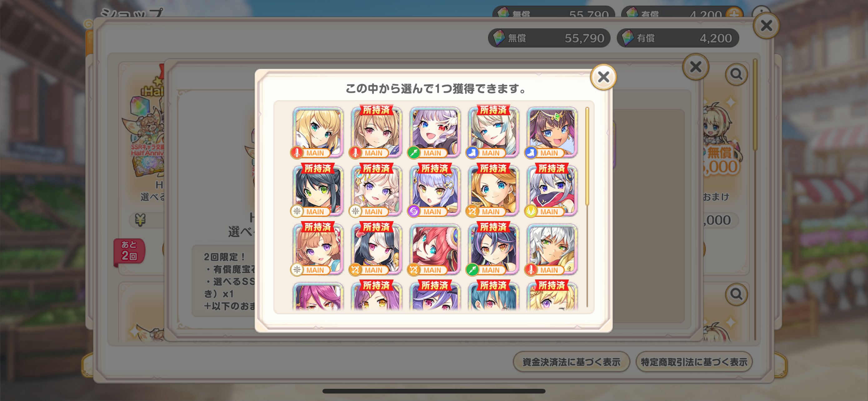Choose the black-haired green-eyed owned character
This screenshot has width=868, height=401.
point(318,191)
